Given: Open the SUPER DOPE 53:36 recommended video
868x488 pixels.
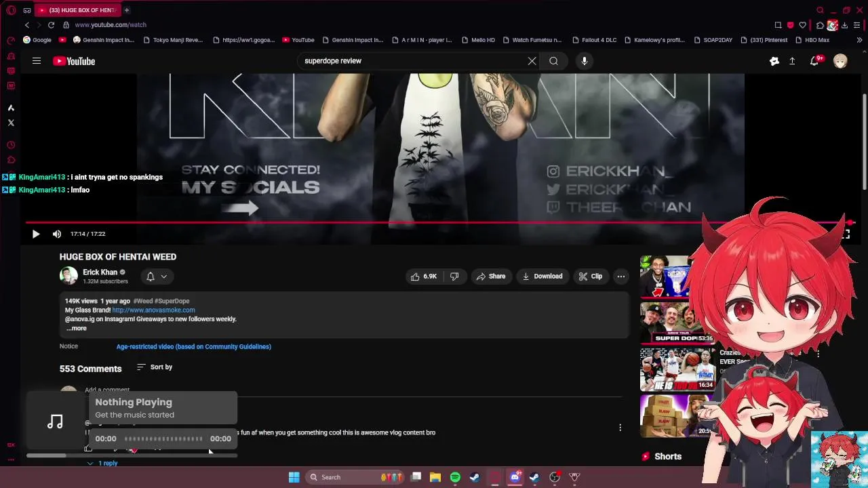Looking at the screenshot, I should click(x=677, y=323).
